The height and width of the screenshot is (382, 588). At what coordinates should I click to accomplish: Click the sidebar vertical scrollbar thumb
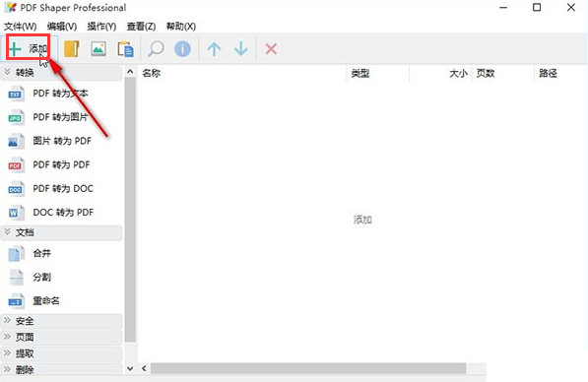pos(130,210)
